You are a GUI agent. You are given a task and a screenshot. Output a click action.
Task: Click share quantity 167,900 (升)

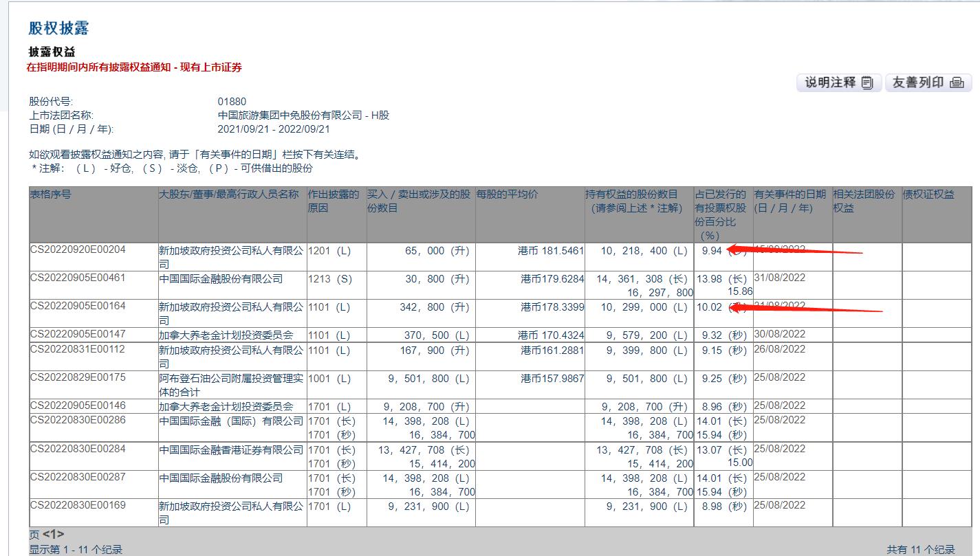pyautogui.click(x=434, y=350)
